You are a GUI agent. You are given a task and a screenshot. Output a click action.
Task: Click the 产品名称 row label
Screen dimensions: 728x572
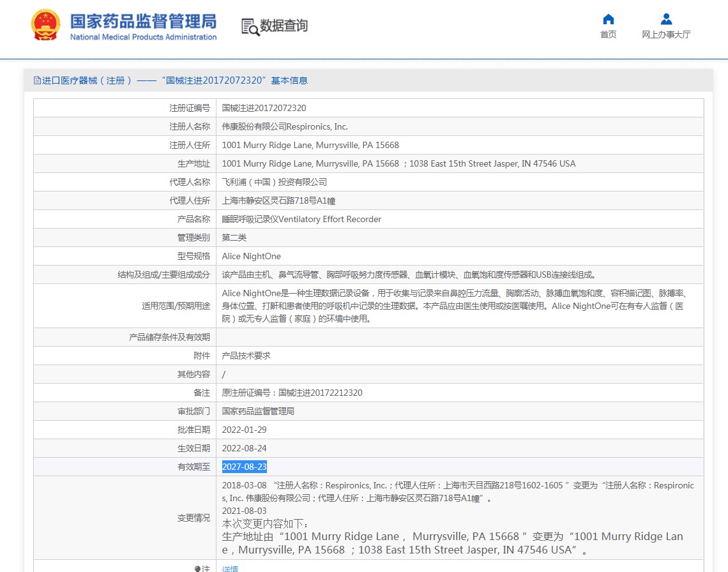(x=193, y=219)
